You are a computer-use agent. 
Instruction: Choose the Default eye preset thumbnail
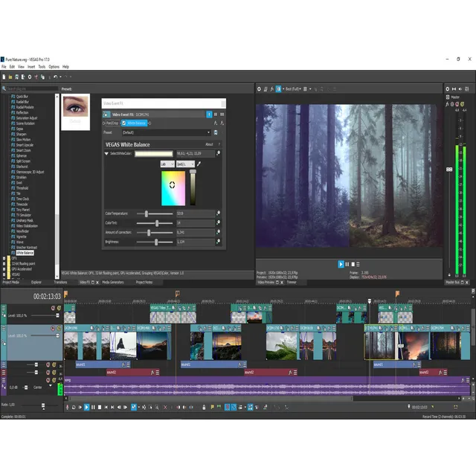point(76,112)
